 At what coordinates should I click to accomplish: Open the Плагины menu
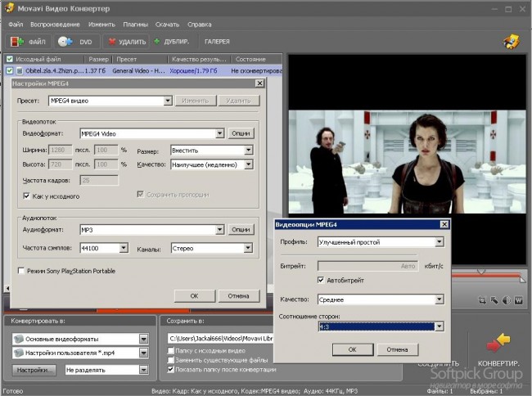136,25
